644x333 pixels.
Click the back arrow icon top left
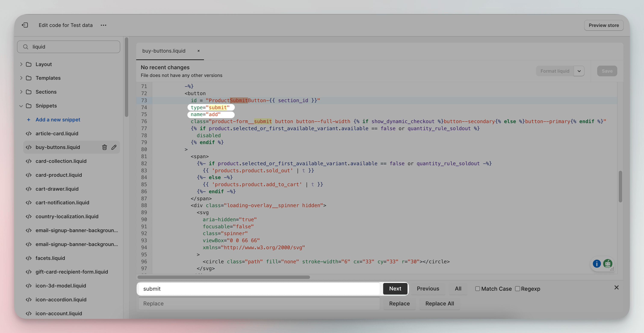[24, 25]
